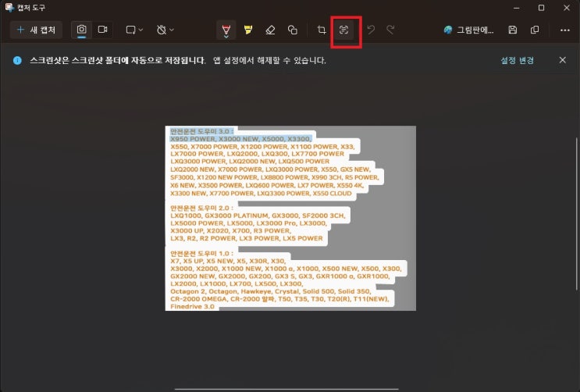
Task: Undo the last edit
Action: coord(371,30)
